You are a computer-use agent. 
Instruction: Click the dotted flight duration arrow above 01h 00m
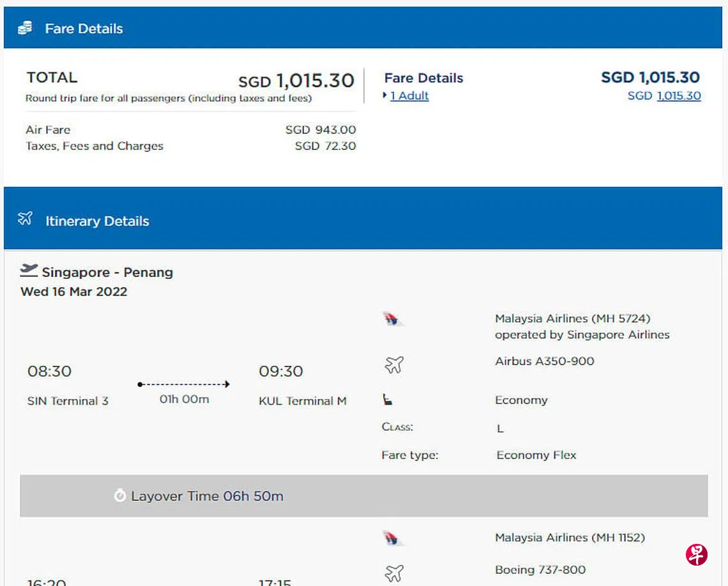tap(184, 384)
